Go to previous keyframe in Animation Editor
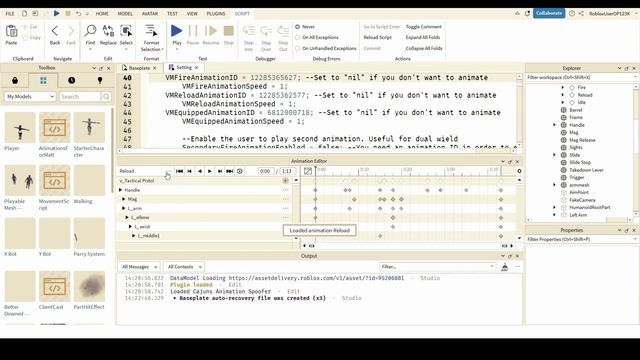The image size is (640, 360). point(189,171)
